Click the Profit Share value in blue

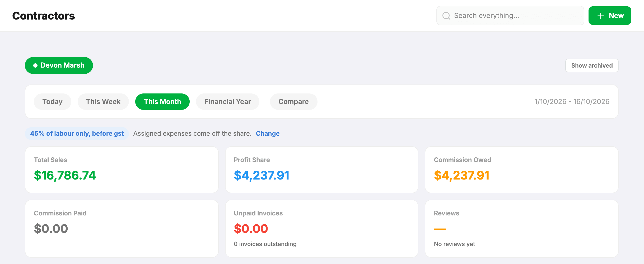coord(262,176)
